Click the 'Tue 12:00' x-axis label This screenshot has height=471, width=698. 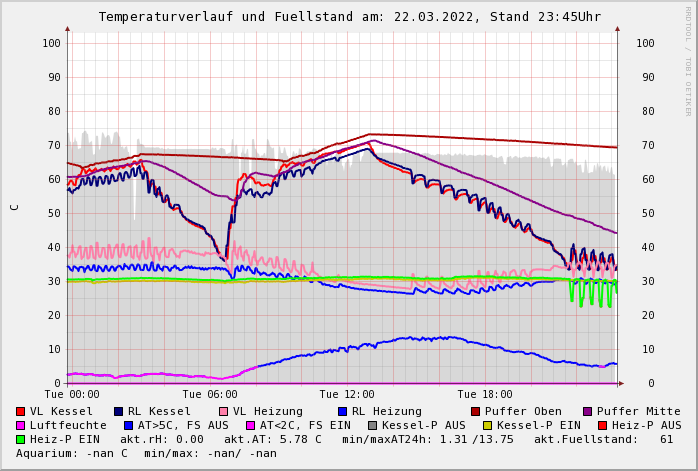pos(346,394)
